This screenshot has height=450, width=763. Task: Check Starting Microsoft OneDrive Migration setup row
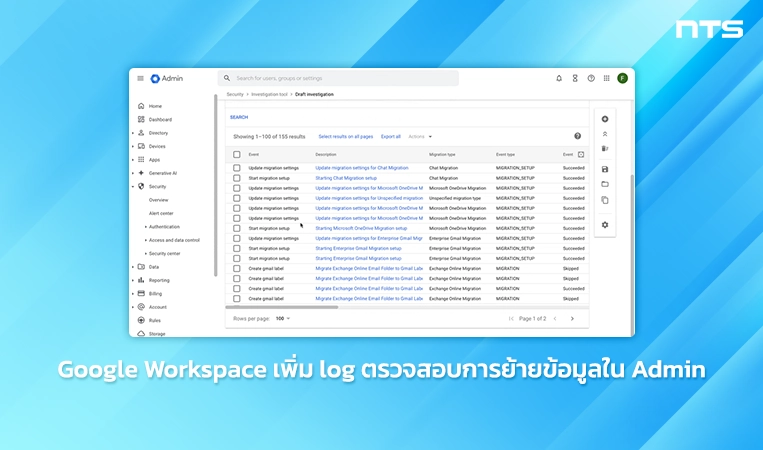tap(236, 228)
